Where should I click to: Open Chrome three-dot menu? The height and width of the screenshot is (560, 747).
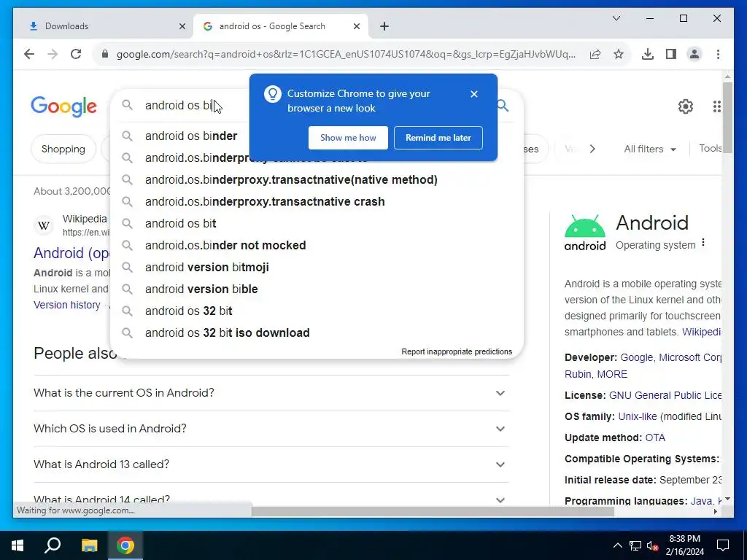718,54
